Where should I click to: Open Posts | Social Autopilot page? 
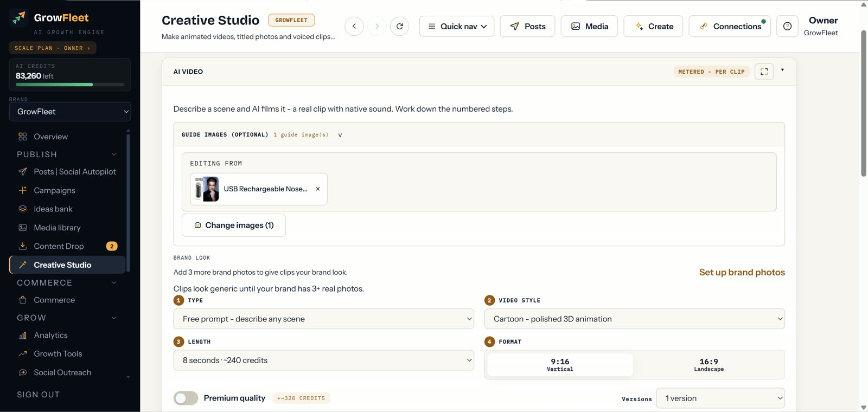coord(67,172)
